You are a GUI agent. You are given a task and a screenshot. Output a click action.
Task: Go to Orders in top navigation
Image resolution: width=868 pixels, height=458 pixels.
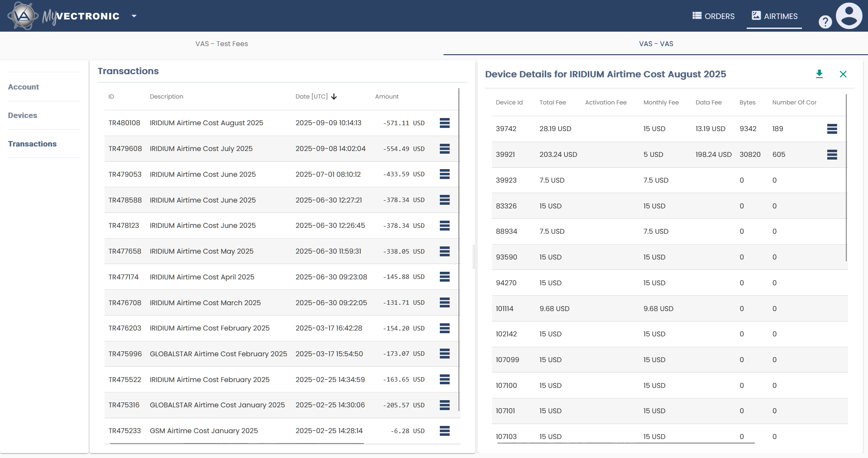point(713,16)
